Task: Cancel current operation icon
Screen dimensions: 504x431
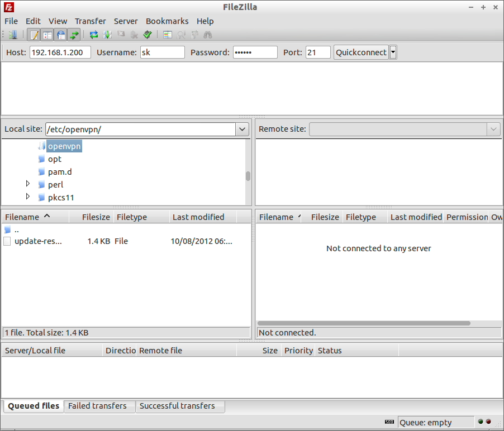Action: [x=121, y=34]
